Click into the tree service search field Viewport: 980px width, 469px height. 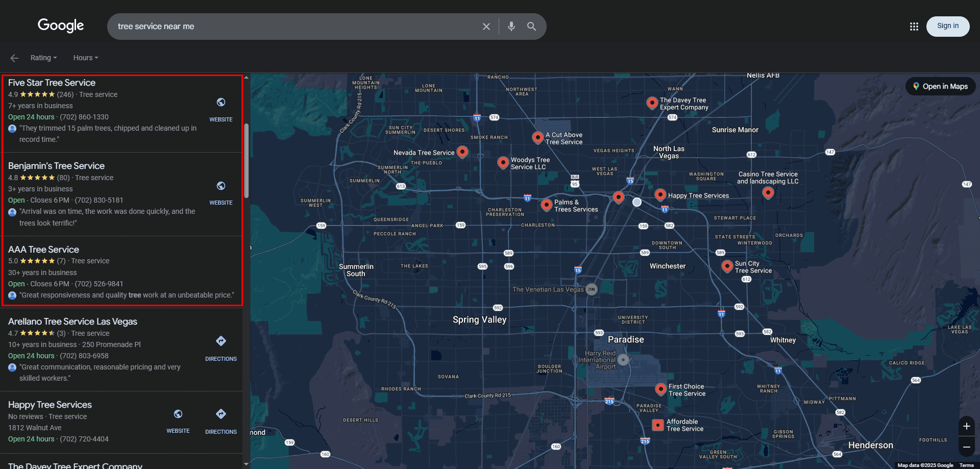pyautogui.click(x=296, y=27)
